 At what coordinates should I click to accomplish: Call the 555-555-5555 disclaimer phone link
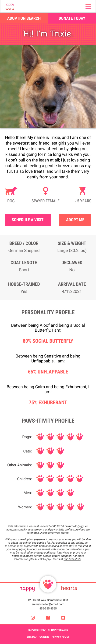coord(72,559)
